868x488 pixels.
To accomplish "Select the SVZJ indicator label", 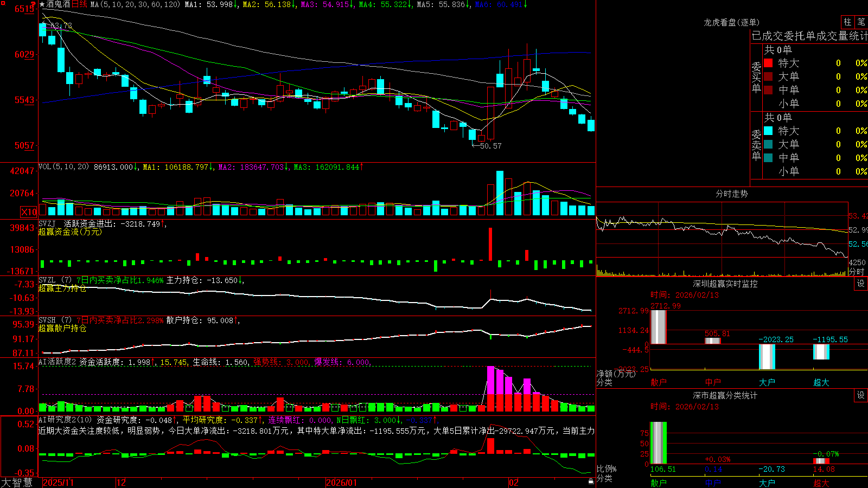I will coord(47,223).
